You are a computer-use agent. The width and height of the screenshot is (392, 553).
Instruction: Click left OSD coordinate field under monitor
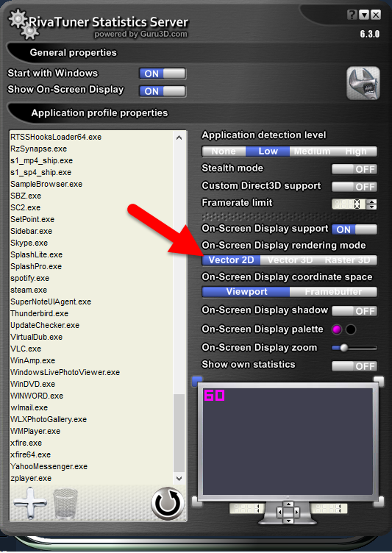coord(247,509)
